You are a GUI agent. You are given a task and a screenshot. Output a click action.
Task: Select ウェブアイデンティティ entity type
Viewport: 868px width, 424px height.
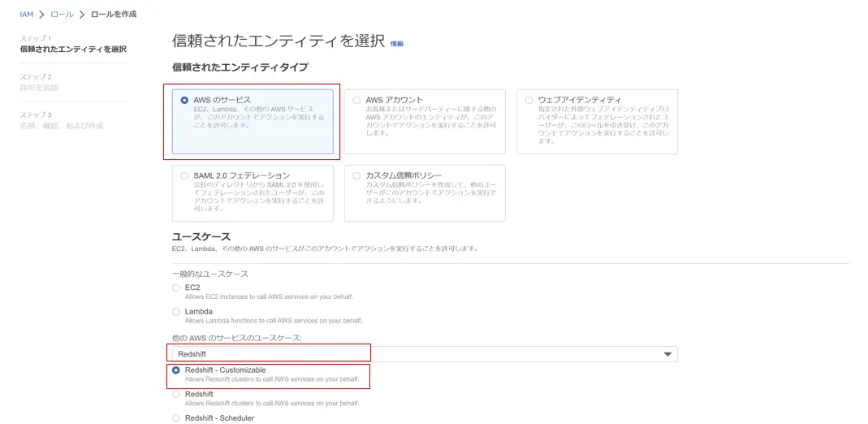pos(529,101)
